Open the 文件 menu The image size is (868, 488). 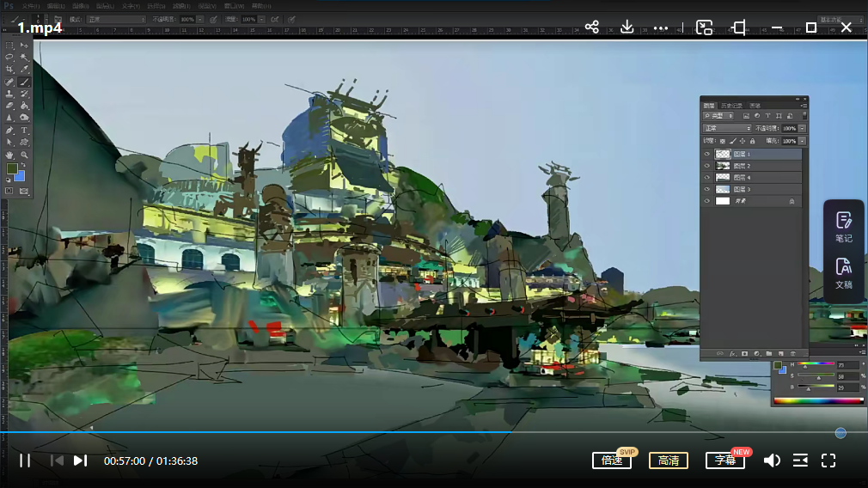point(30,6)
